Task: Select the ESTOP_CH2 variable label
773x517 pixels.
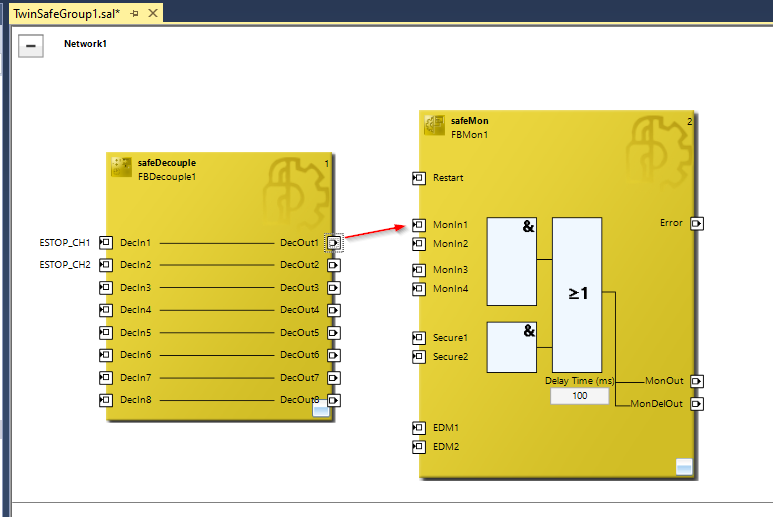Action: click(65, 265)
